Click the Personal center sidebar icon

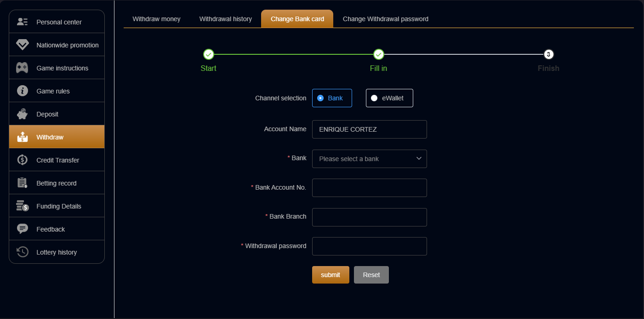click(22, 22)
